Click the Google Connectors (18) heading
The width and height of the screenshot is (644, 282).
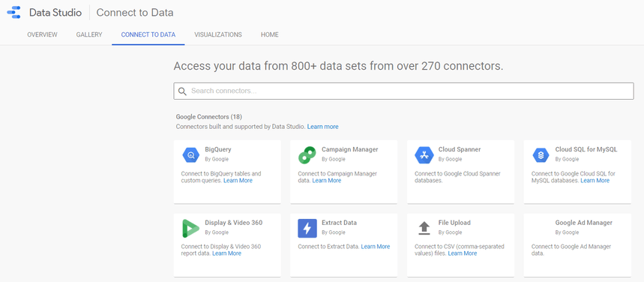click(209, 117)
